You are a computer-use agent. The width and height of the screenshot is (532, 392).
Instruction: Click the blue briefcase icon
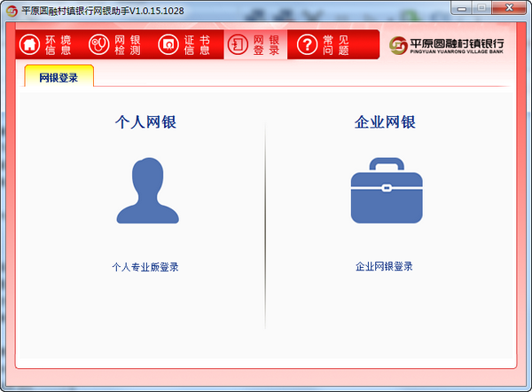pos(387,191)
